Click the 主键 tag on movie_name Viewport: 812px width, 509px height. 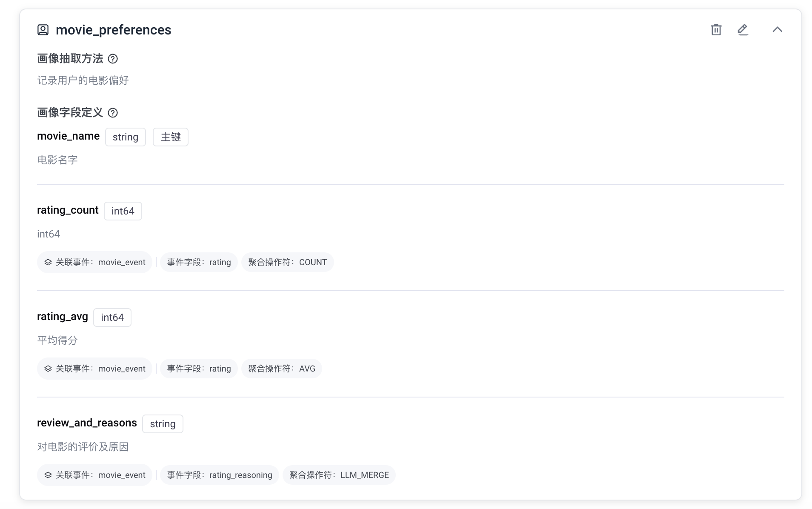tap(171, 137)
